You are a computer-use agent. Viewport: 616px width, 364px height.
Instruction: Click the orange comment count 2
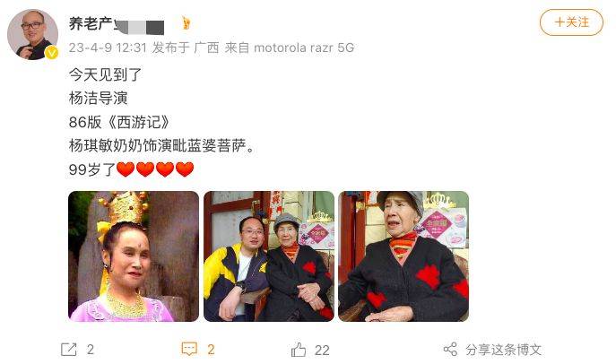coord(211,350)
